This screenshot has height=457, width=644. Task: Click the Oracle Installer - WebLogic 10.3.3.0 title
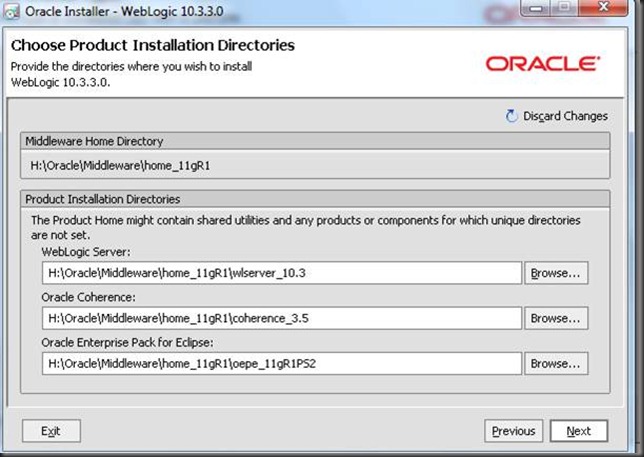pos(124,11)
